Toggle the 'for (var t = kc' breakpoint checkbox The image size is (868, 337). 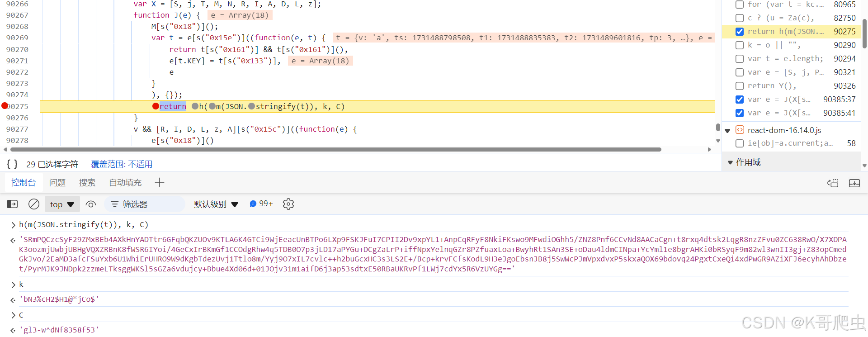point(740,5)
